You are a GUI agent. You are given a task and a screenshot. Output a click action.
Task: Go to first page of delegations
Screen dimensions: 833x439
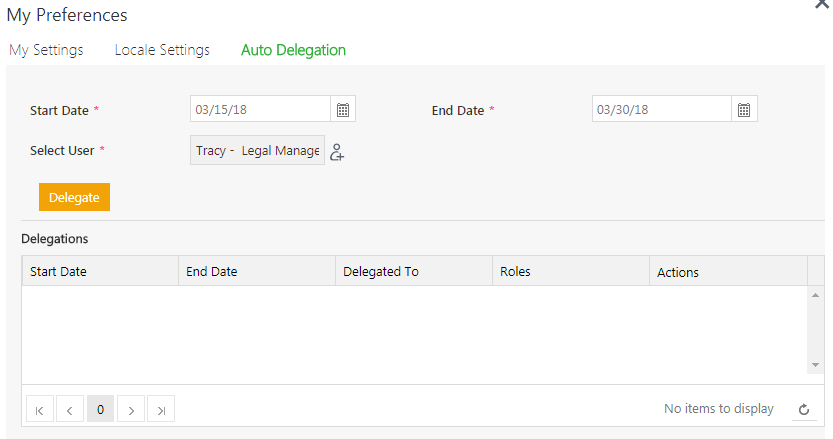[x=39, y=409]
